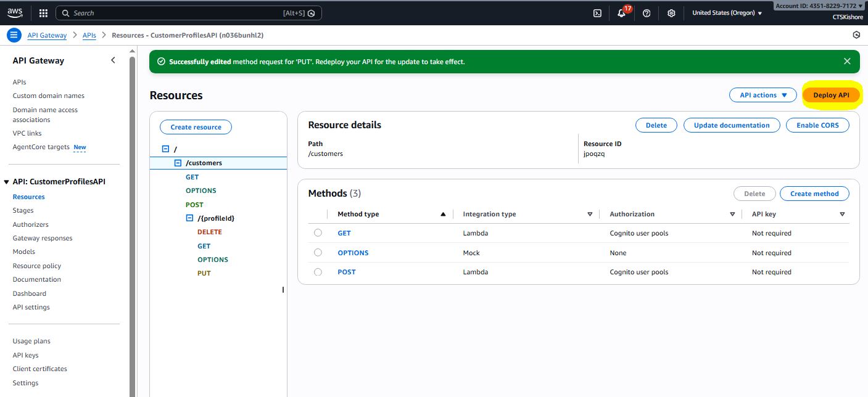Open the API actions dropdown
Image resolution: width=868 pixels, height=397 pixels.
[763, 95]
